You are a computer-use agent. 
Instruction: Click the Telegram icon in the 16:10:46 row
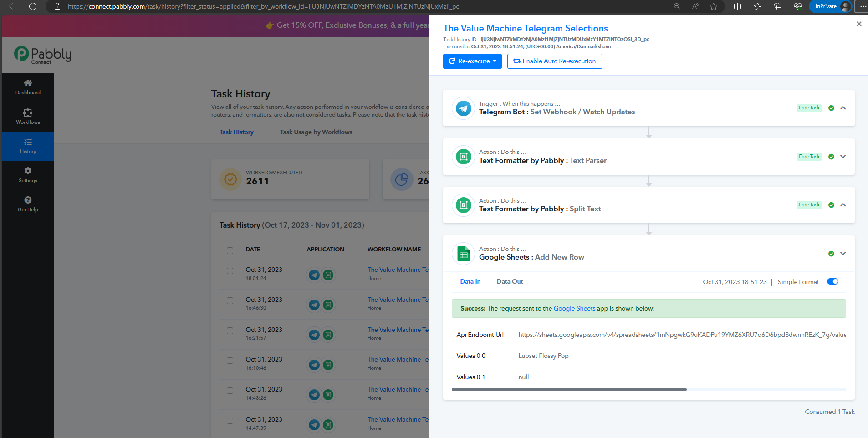pos(314,365)
